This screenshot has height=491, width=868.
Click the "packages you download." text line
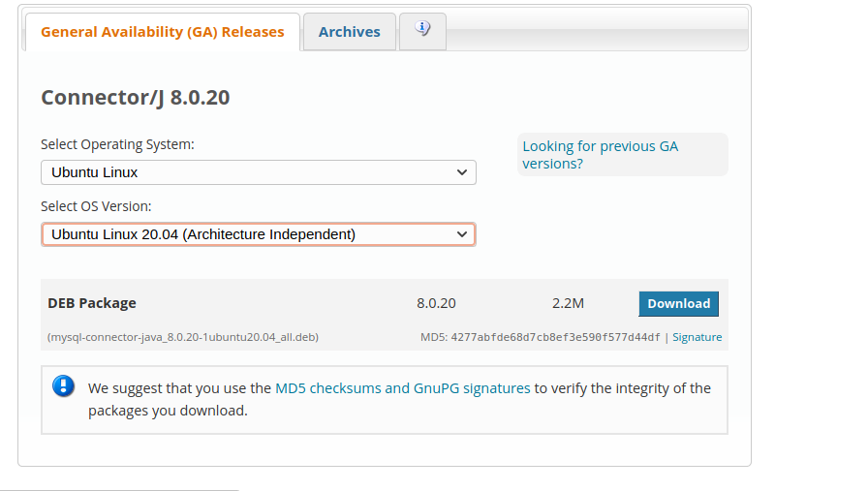point(168,411)
